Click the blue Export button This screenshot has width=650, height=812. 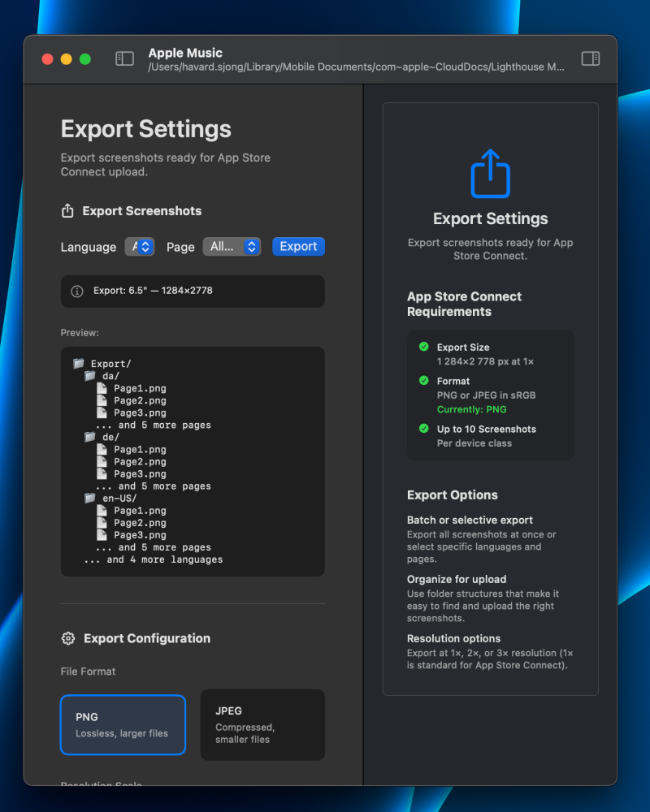pyautogui.click(x=298, y=246)
